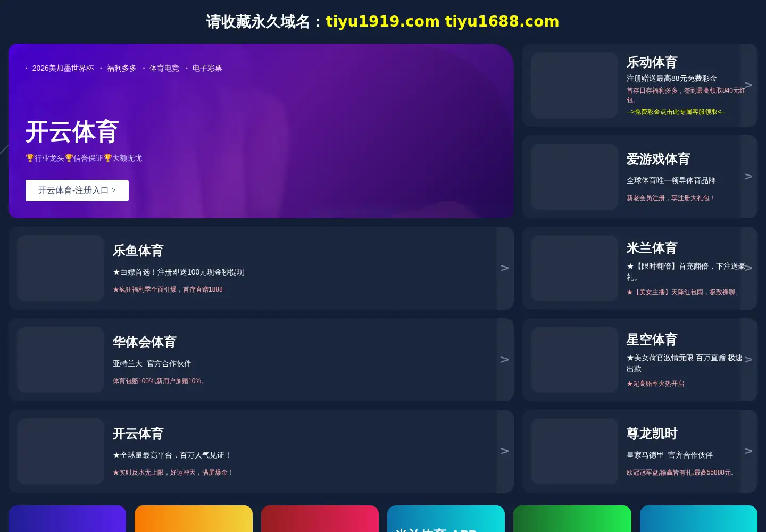Click the 2026美加墨世界杯 tag
Image resolution: width=766 pixels, height=532 pixels.
63,68
